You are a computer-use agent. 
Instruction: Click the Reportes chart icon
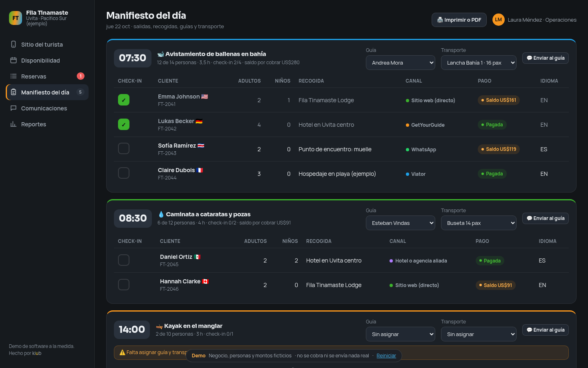click(13, 124)
